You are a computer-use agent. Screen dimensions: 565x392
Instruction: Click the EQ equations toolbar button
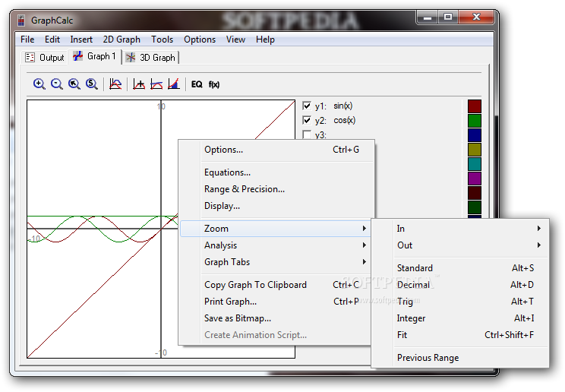197,84
